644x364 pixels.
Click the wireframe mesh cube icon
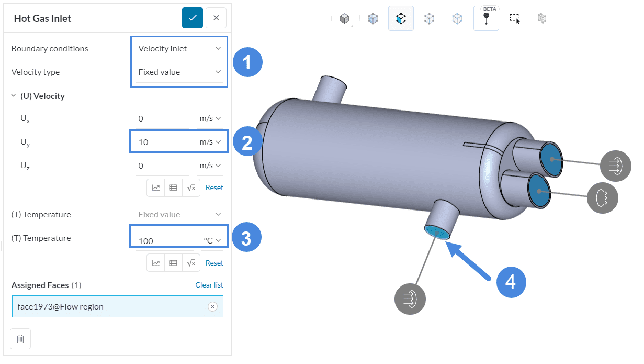click(542, 19)
